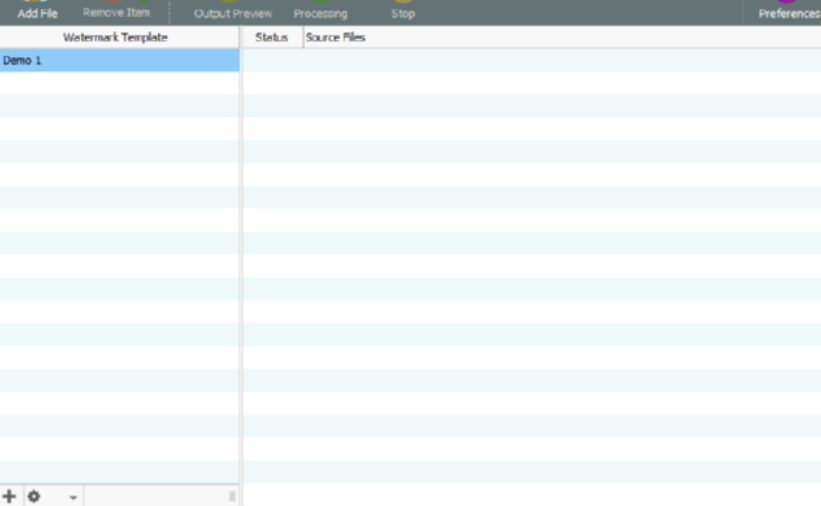Screen dimensions: 821x506
Task: Click the Stop toolbar button
Action: tap(403, 11)
